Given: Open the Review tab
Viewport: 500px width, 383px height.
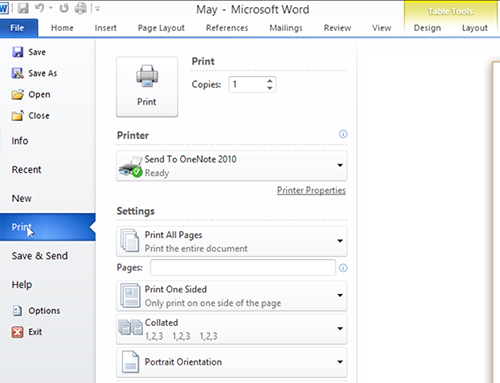Looking at the screenshot, I should coord(337,28).
